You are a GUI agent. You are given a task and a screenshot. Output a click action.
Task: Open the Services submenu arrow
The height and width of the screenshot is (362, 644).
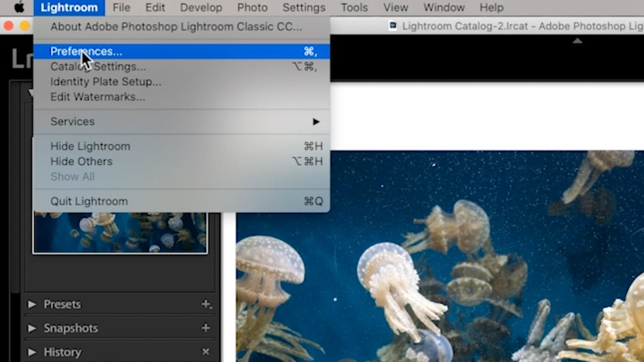[316, 122]
